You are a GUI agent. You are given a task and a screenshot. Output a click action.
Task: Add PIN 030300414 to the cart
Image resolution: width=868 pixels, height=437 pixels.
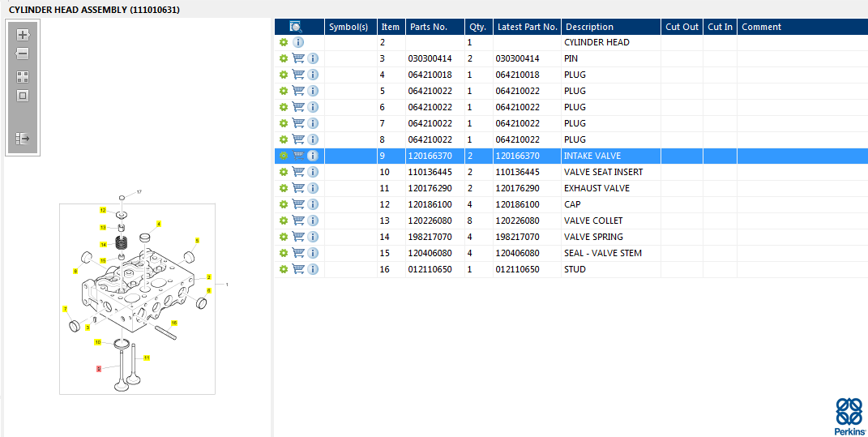pos(298,58)
